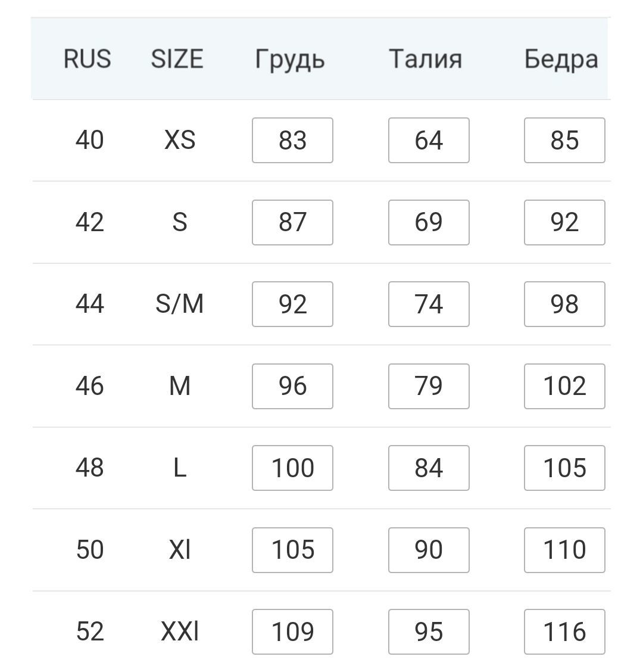This screenshot has height=672, width=643.
Task: Select the waist box showing 84
Action: pos(429,468)
